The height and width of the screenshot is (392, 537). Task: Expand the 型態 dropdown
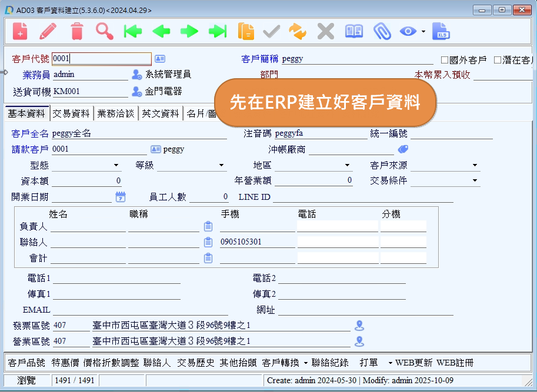click(x=116, y=165)
